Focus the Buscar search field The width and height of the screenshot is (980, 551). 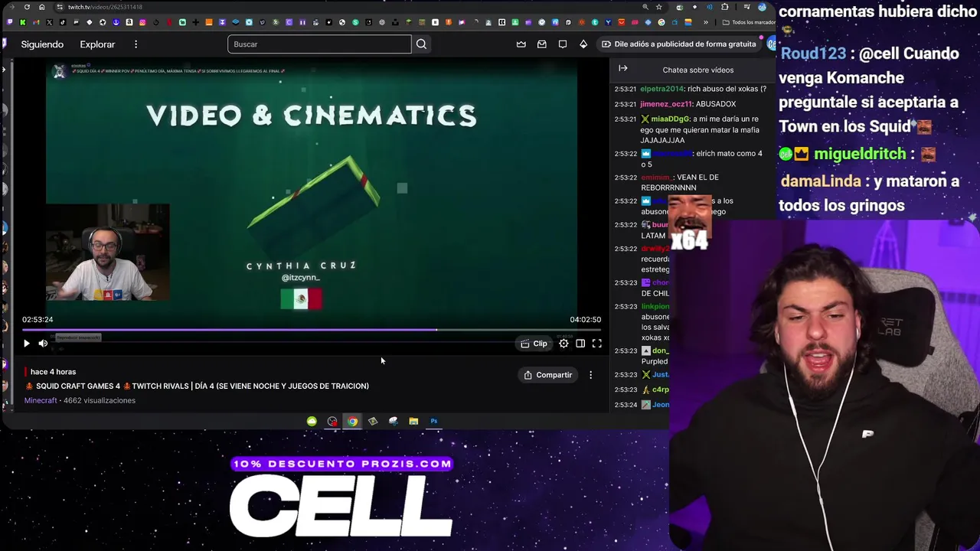tap(319, 44)
